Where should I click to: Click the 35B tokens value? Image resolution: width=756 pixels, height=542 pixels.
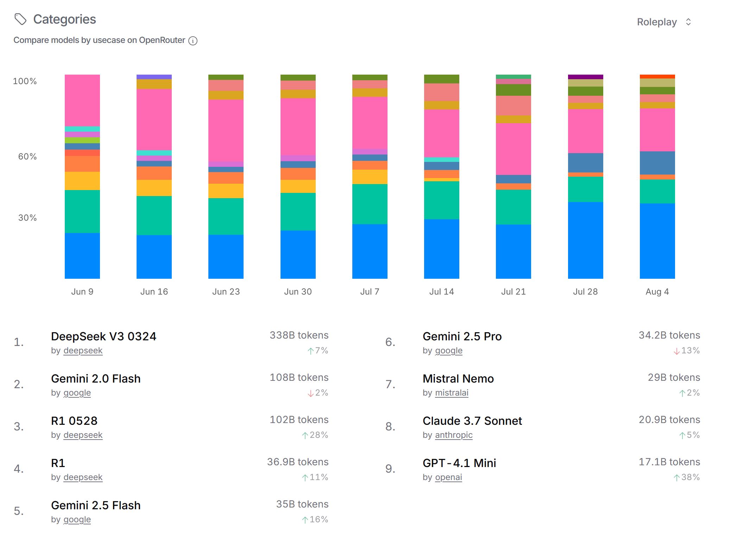coord(302,504)
